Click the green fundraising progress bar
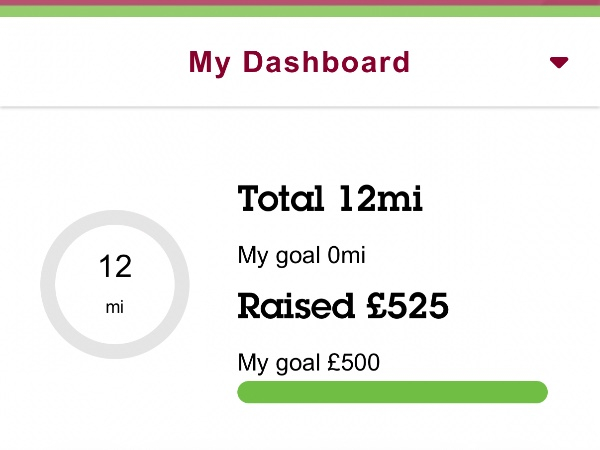Screen dimensions: 600x450 click(x=392, y=392)
